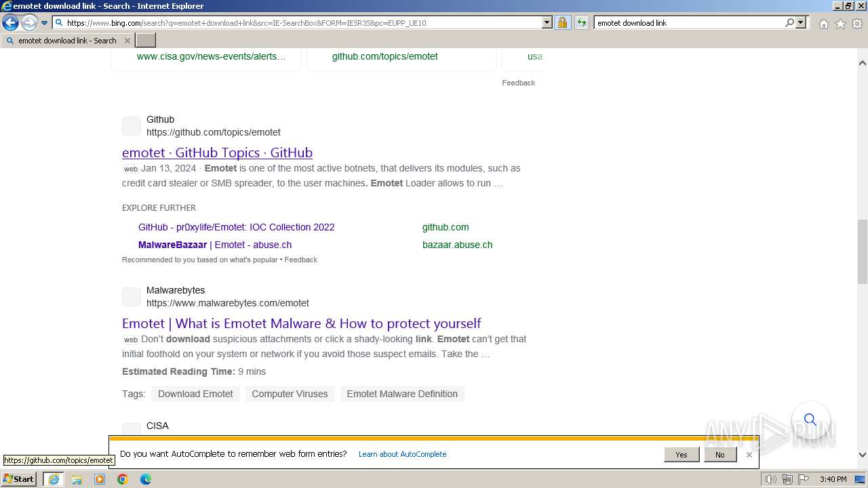Click the Malwarebytes result favicon
This screenshot has height=488, width=868.
(132, 297)
